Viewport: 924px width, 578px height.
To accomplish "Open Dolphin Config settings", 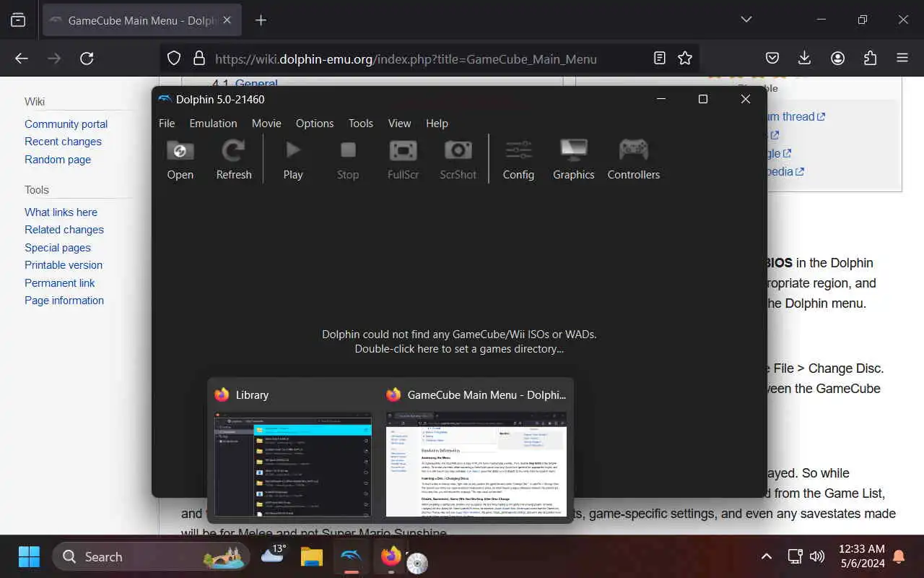I will [518, 159].
